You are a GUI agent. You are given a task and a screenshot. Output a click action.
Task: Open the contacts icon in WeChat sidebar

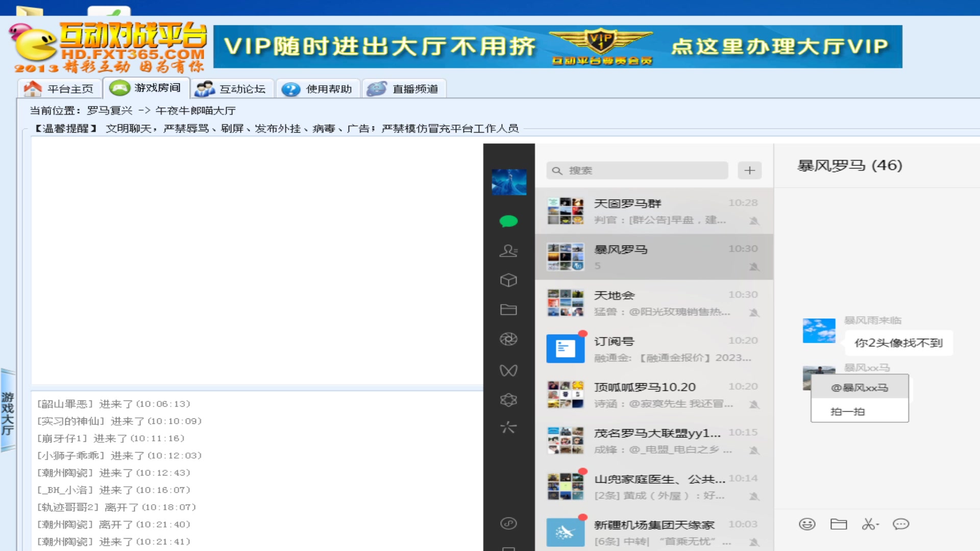(x=508, y=251)
